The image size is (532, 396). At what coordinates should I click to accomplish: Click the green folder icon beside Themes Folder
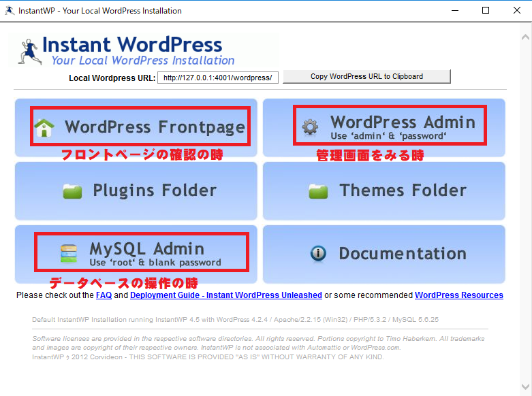coord(318,191)
